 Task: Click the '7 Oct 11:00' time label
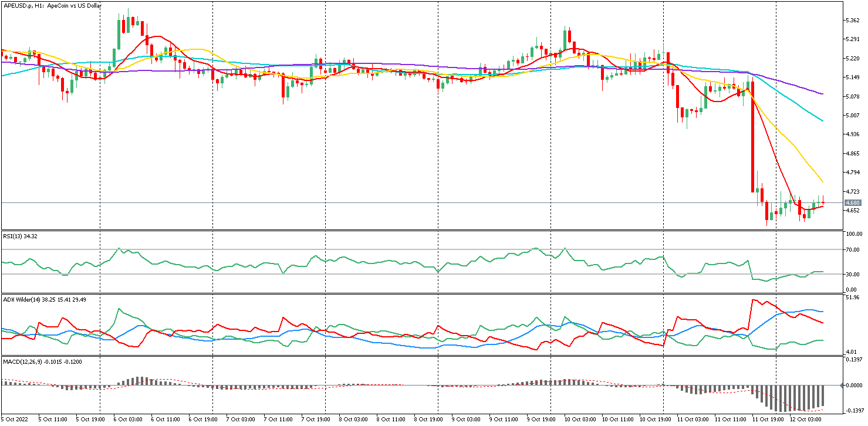pos(278,420)
